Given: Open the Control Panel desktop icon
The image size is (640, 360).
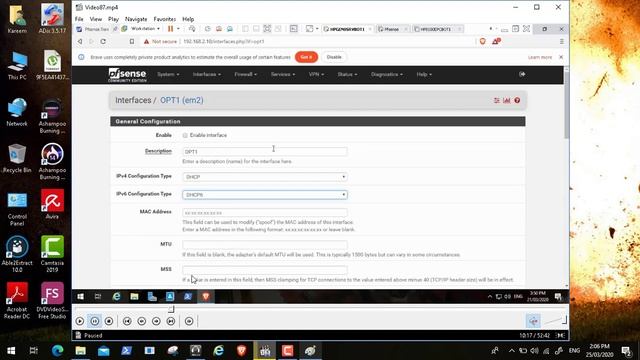Looking at the screenshot, I should click(17, 209).
